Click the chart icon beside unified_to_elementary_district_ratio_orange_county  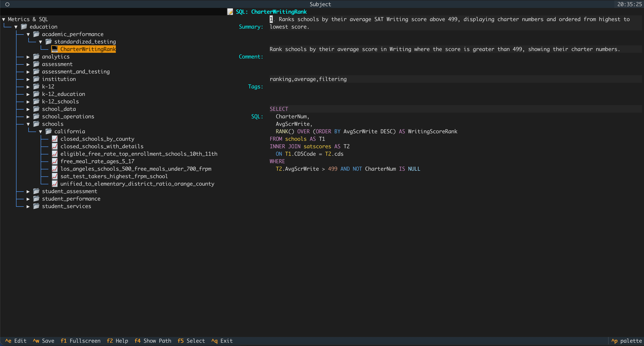pyautogui.click(x=55, y=184)
